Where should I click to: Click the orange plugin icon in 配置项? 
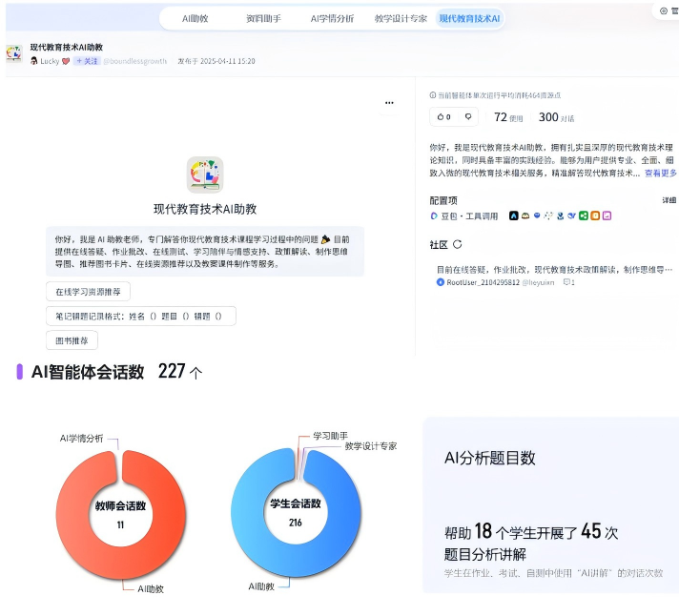594,216
